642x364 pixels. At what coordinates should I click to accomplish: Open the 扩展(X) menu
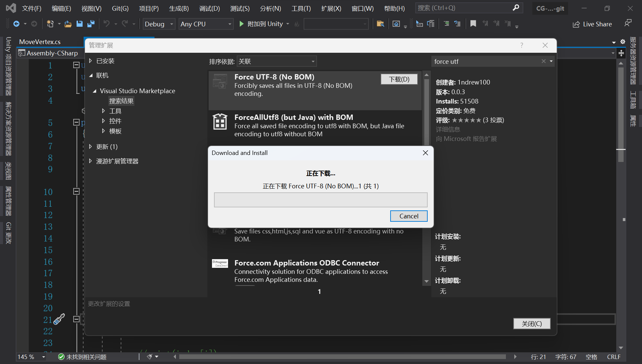(331, 8)
